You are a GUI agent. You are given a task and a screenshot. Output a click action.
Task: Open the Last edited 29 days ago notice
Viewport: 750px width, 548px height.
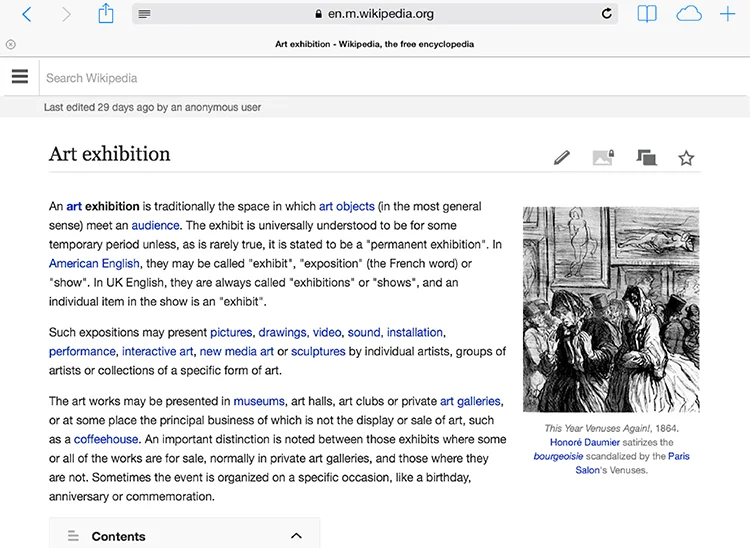tap(152, 107)
